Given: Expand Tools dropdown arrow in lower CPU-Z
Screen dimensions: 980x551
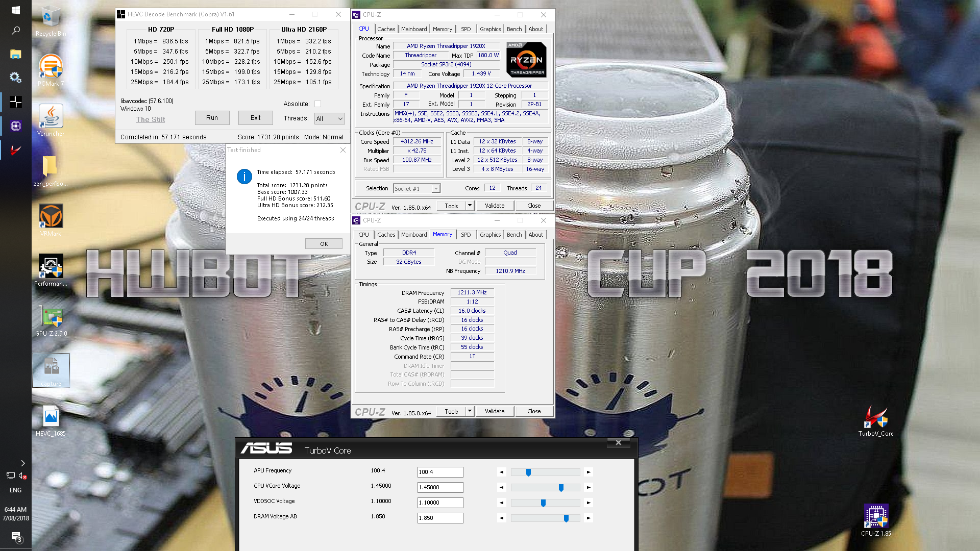Looking at the screenshot, I should pos(470,411).
